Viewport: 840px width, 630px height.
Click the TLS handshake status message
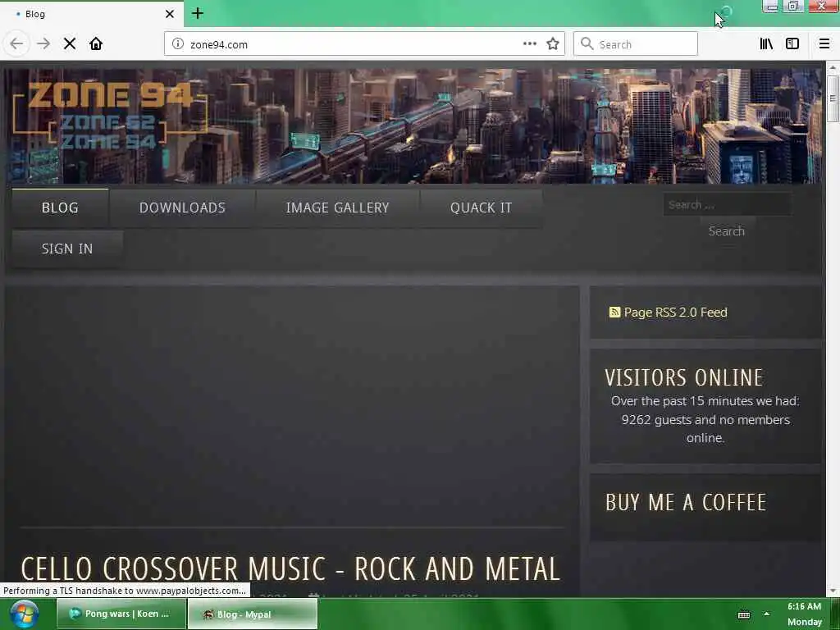click(125, 591)
